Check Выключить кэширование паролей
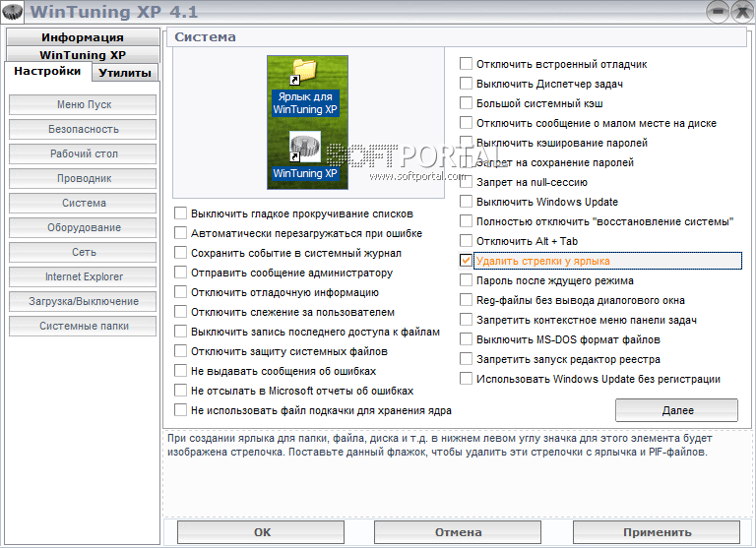This screenshot has height=548, width=756. pyautogui.click(x=466, y=143)
